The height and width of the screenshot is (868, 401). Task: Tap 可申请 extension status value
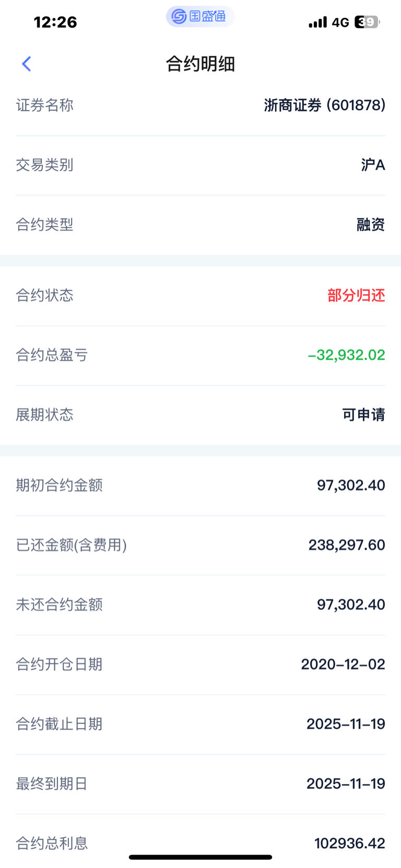click(364, 415)
